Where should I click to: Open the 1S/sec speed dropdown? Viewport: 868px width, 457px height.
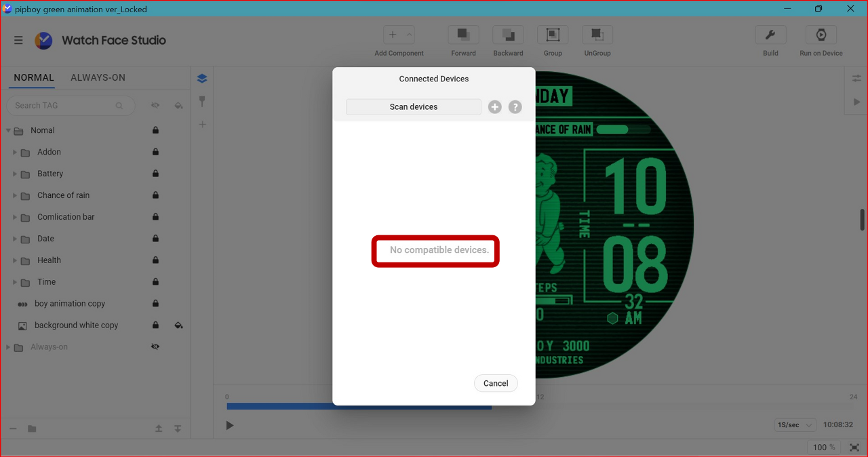[x=795, y=425]
